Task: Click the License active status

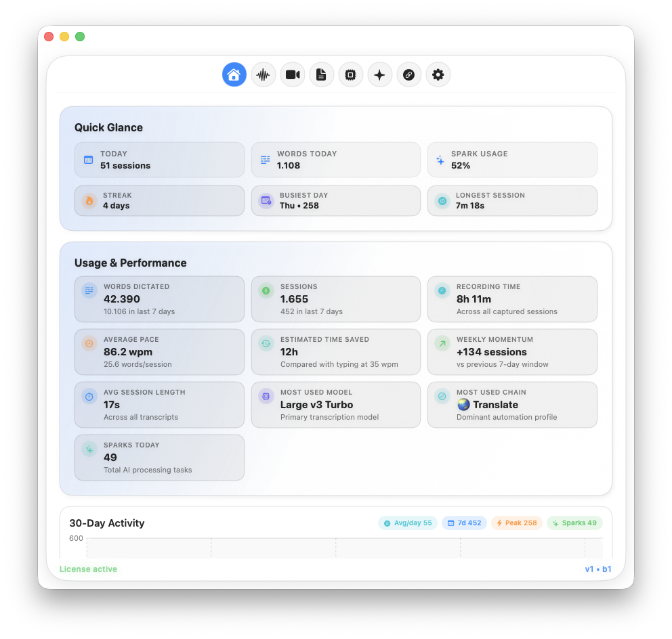Action: tap(88, 569)
